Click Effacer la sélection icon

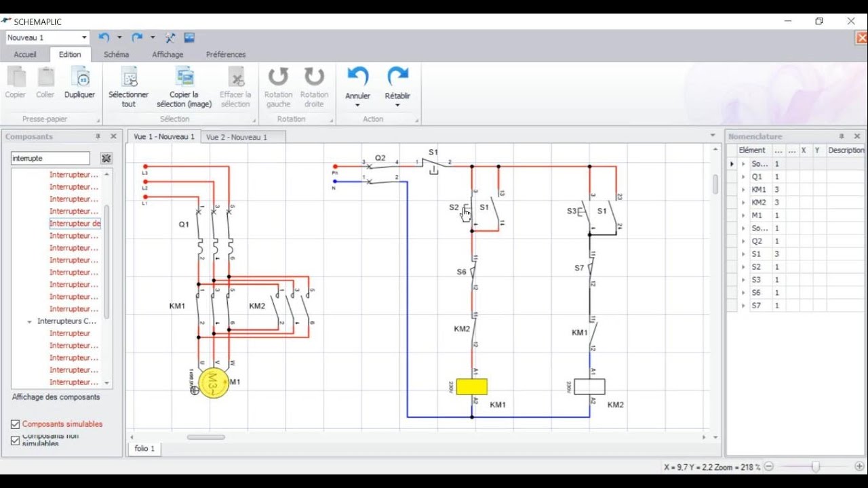pos(236,77)
